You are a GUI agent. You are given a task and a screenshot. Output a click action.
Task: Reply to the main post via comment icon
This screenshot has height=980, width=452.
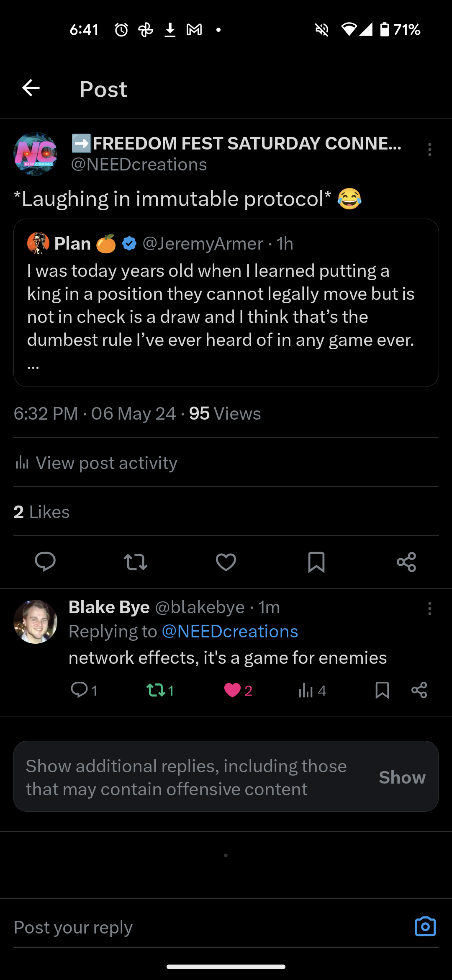click(x=45, y=562)
